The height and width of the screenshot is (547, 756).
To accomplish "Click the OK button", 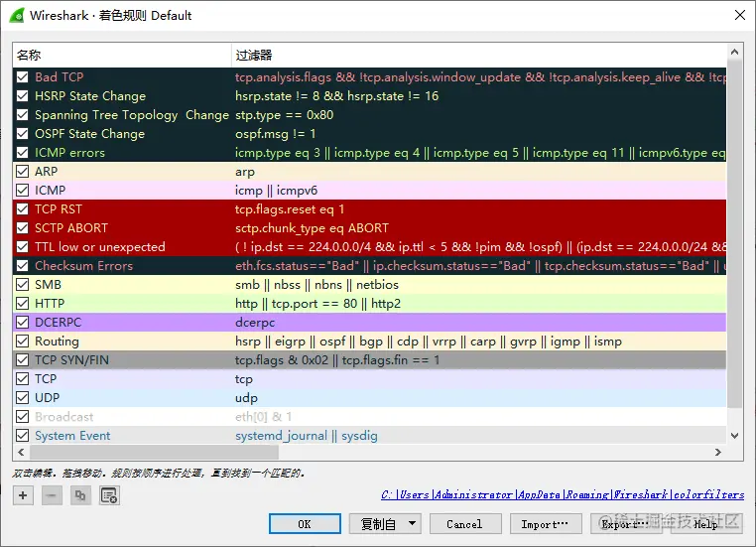I will [305, 524].
